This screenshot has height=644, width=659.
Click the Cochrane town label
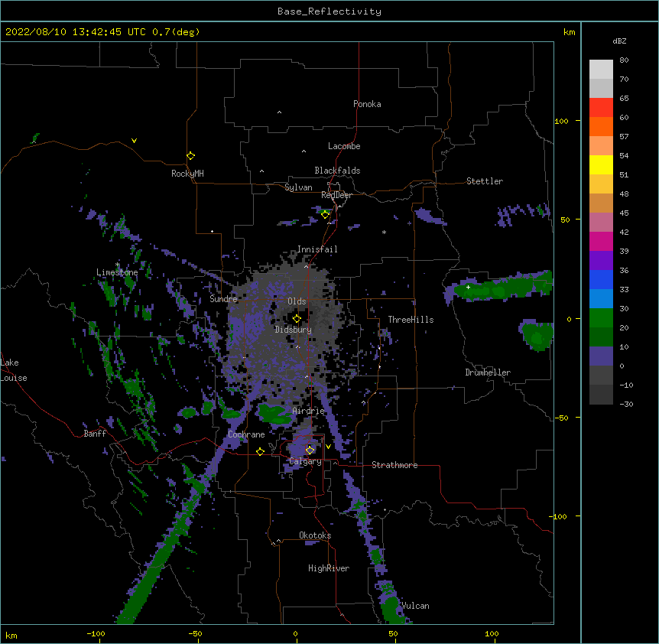[246, 434]
